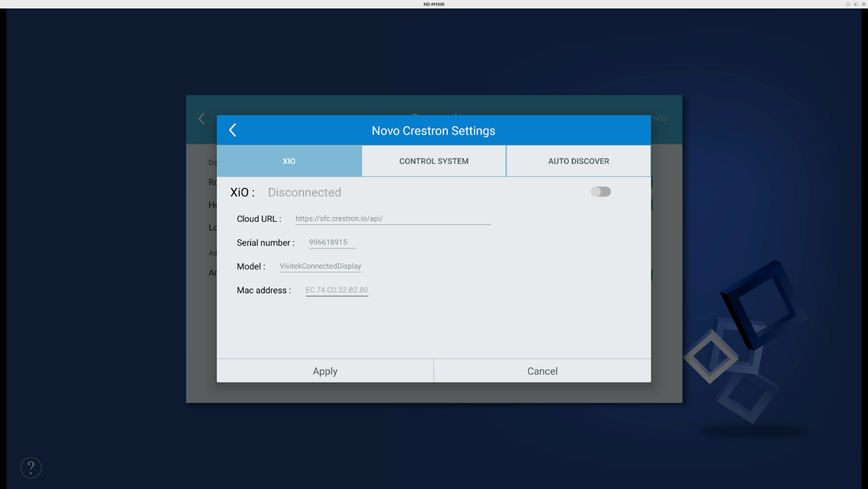Cancel the Crestron settings dialog
Screen dimensions: 868x489
click(x=542, y=371)
